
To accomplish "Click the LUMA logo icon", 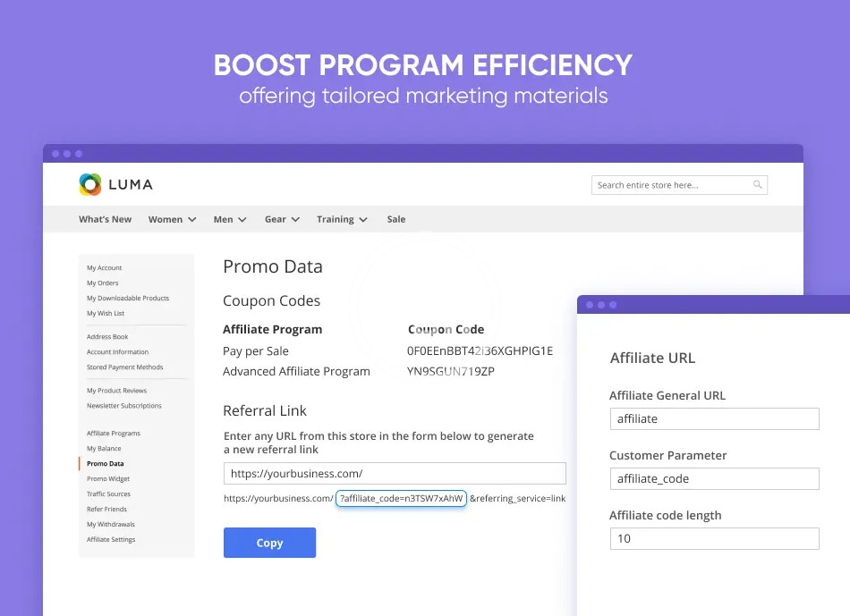I will pyautogui.click(x=90, y=184).
